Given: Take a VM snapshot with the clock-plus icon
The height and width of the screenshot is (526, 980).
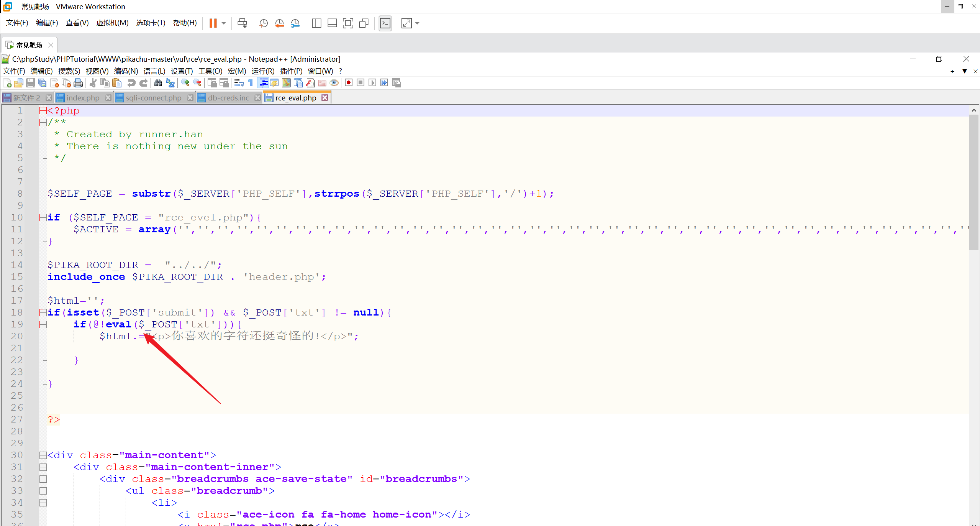Looking at the screenshot, I should pyautogui.click(x=263, y=23).
